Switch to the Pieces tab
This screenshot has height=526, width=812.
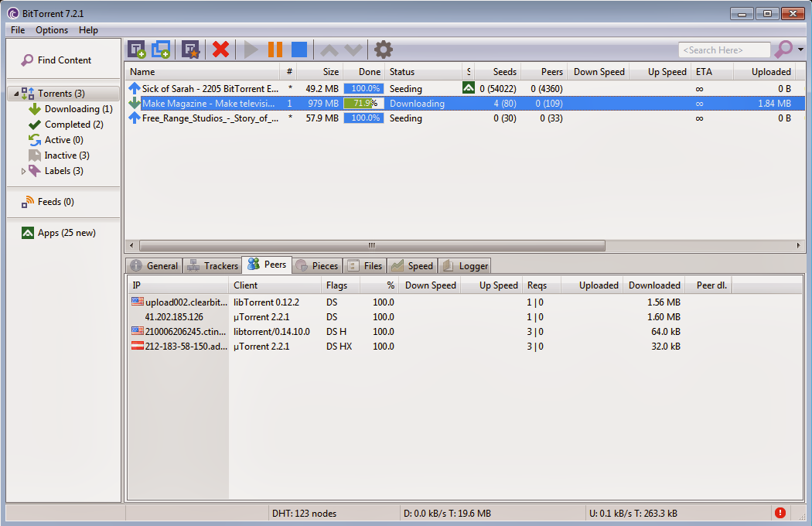point(317,266)
